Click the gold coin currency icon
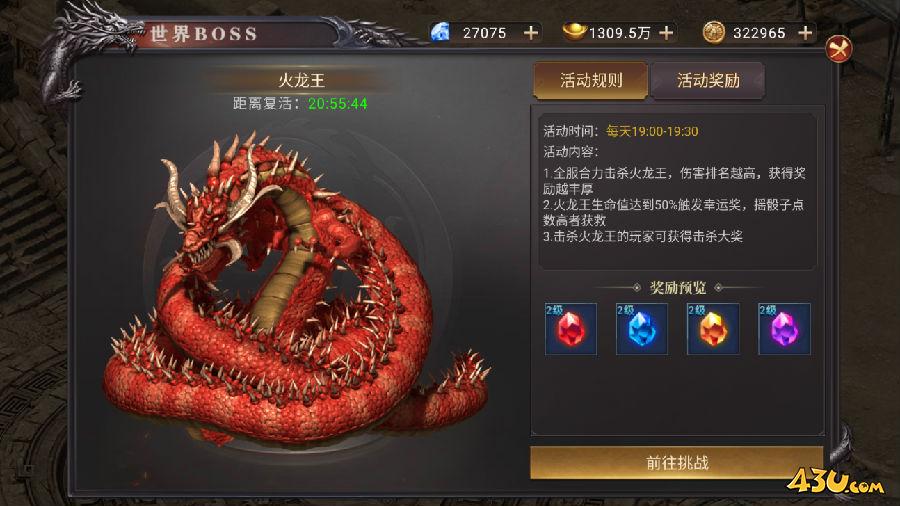 point(713,32)
